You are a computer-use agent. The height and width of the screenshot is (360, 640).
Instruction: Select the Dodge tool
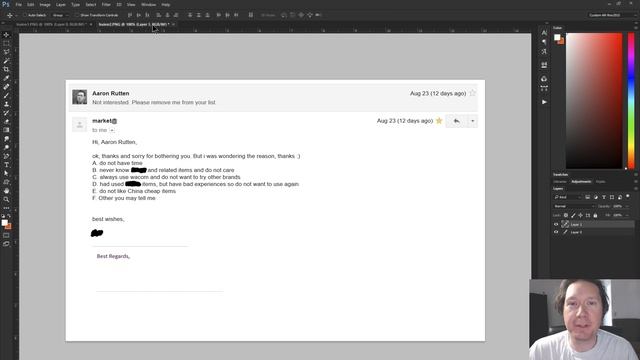coord(6,147)
